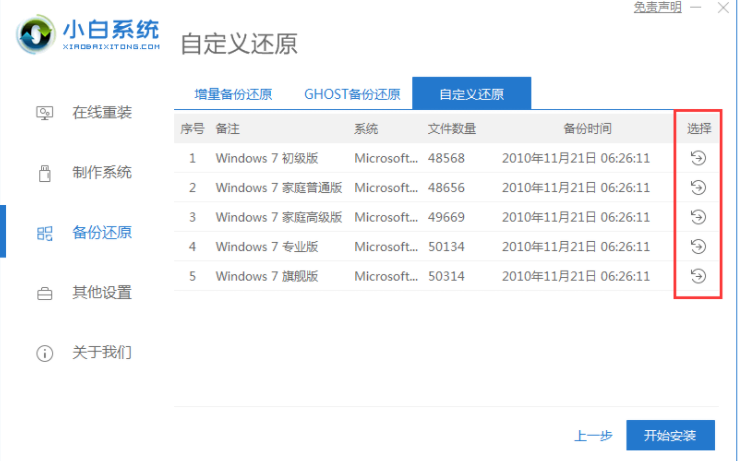Open the 免责声明 link

tap(658, 7)
